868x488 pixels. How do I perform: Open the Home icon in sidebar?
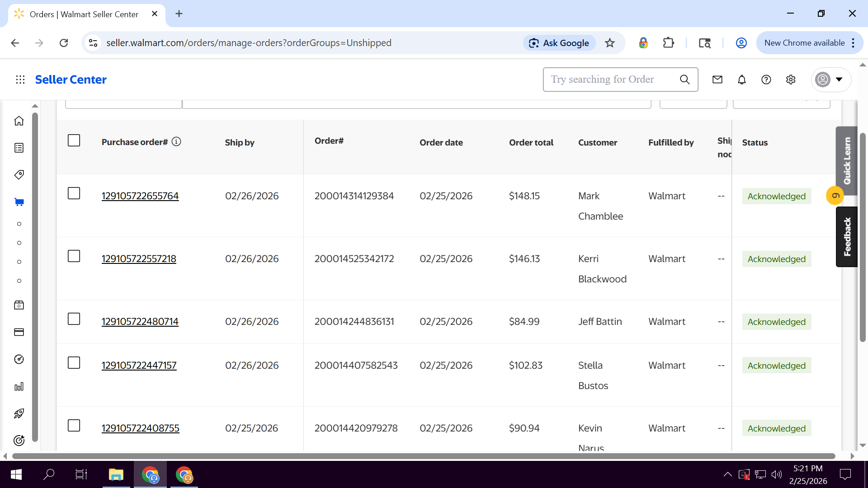point(19,121)
